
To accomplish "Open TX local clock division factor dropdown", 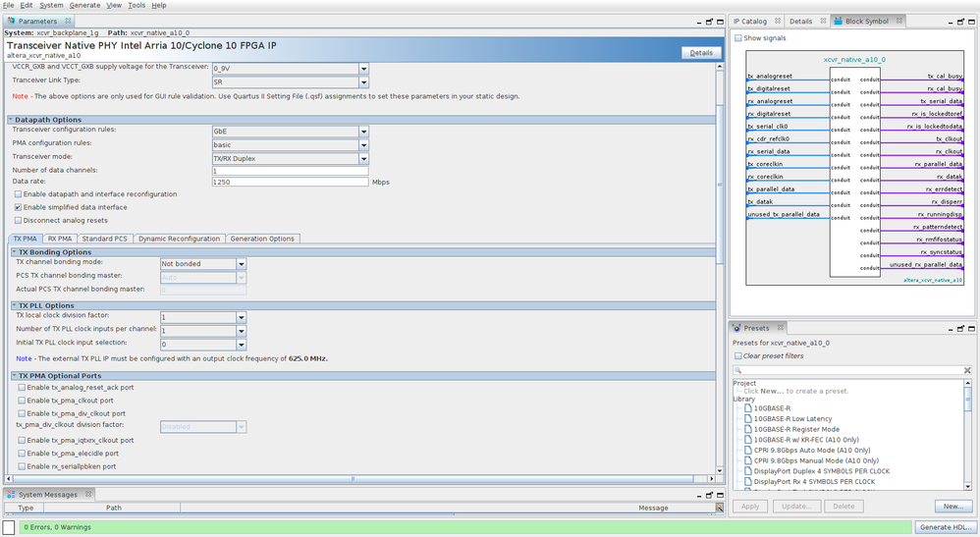I will coord(242,317).
